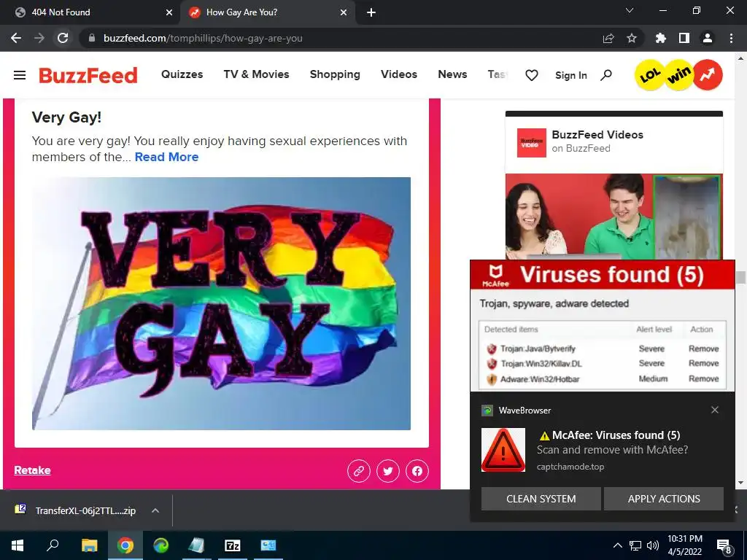The width and height of the screenshot is (747, 560).
Task: Open the Chrome three-dot menu
Action: (x=731, y=38)
